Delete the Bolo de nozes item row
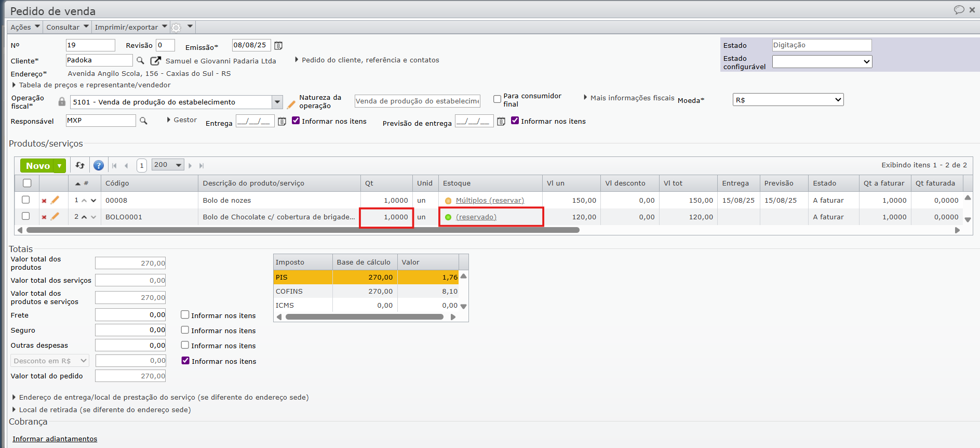The width and height of the screenshot is (980, 448). tap(44, 201)
